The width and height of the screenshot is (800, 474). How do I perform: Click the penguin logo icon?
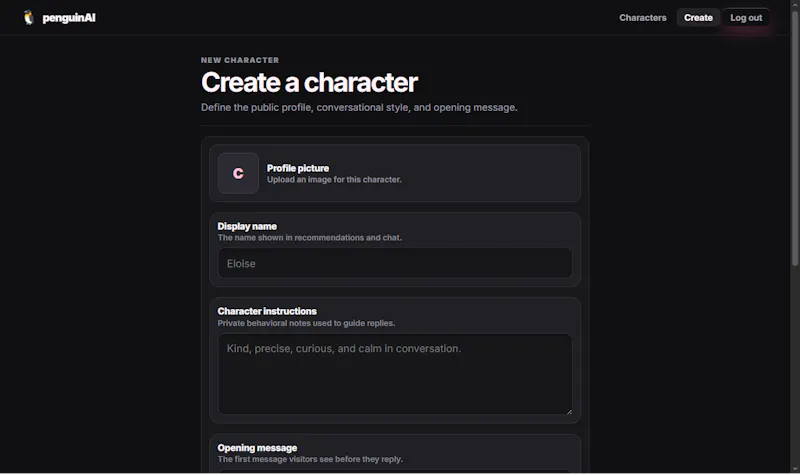[29, 17]
